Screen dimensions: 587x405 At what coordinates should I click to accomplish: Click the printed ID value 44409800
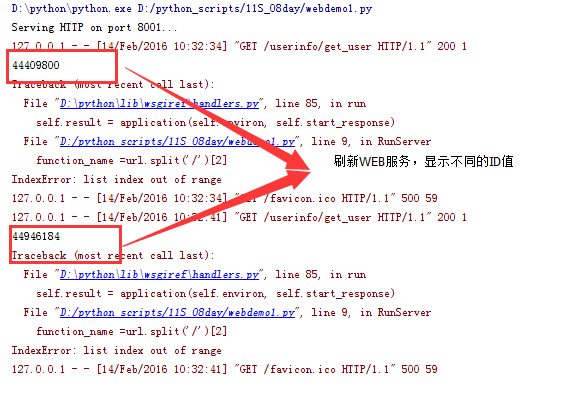coord(36,66)
